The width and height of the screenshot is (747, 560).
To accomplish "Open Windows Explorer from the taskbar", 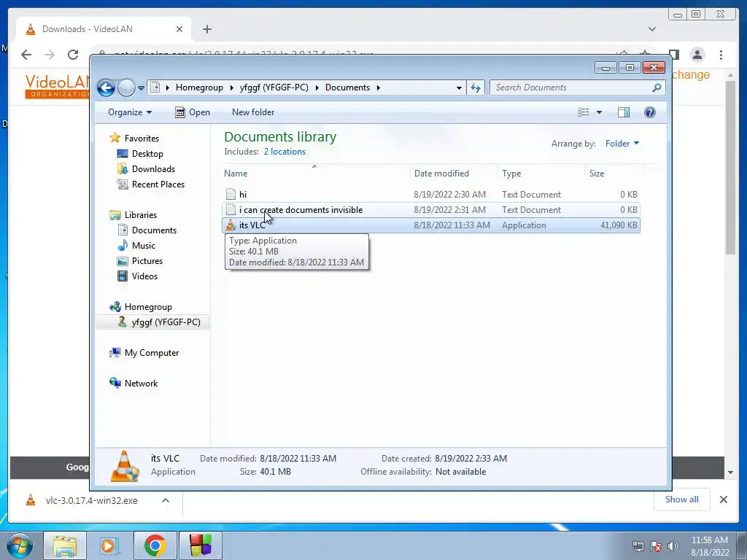I will (65, 545).
